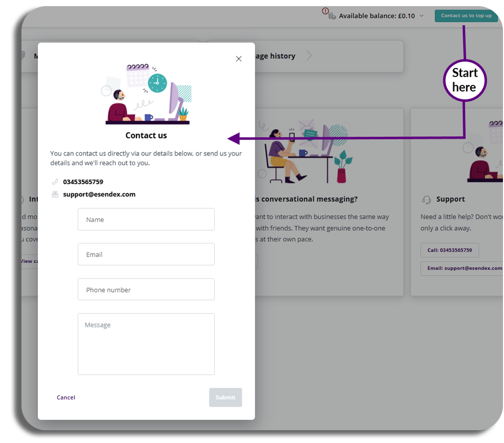This screenshot has height=443, width=504.
Task: Click the phone icon beside 03453565759
Action: (x=55, y=182)
